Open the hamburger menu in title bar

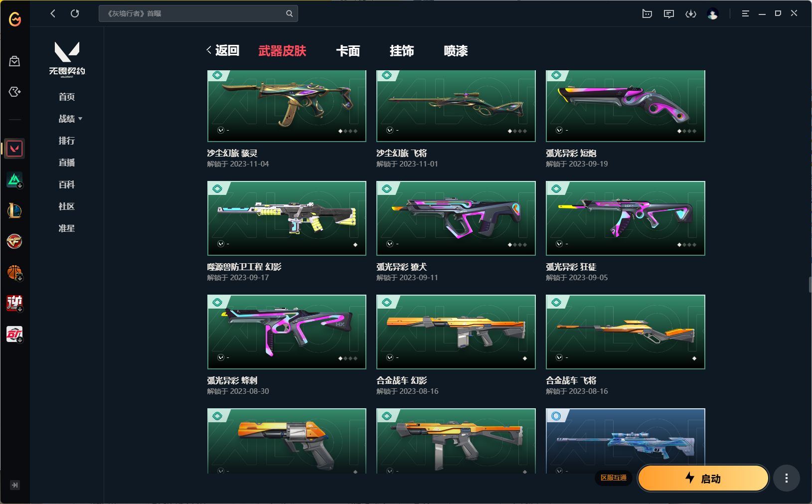745,13
